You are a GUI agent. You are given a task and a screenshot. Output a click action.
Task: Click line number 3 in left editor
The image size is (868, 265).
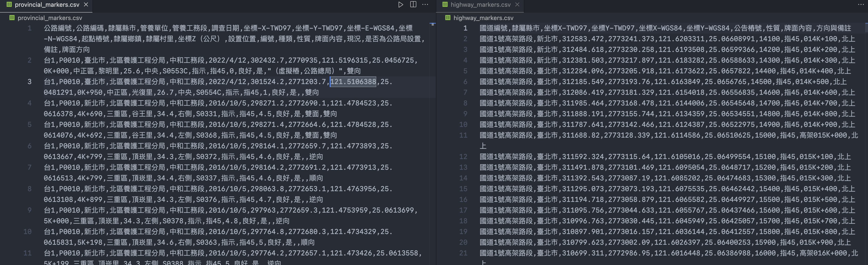[x=29, y=82]
